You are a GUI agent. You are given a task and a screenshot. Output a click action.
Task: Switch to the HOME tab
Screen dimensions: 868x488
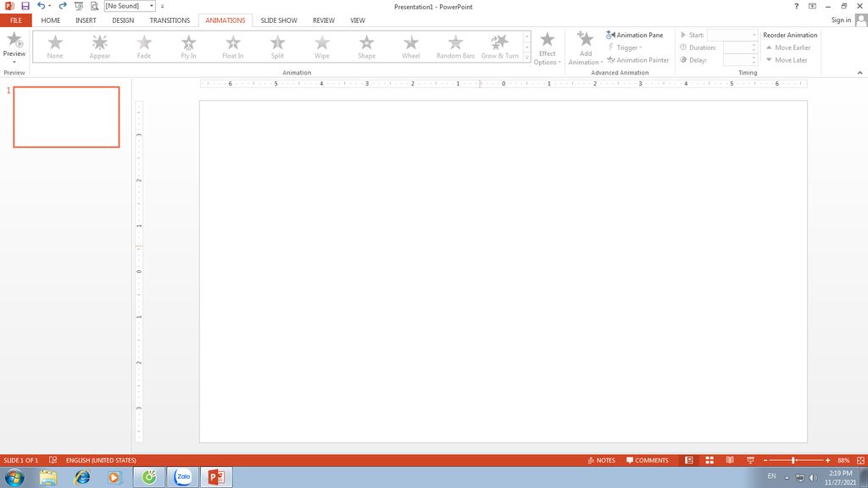click(50, 20)
